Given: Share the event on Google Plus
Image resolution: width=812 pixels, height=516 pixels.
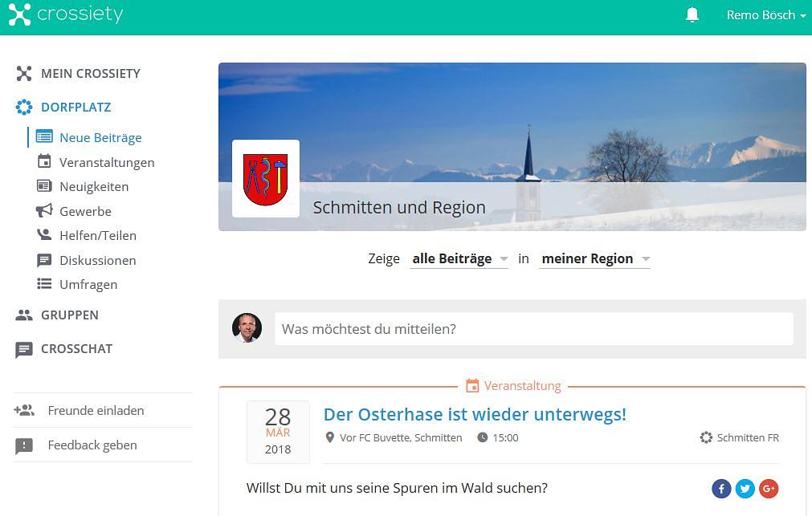Looking at the screenshot, I should (769, 489).
